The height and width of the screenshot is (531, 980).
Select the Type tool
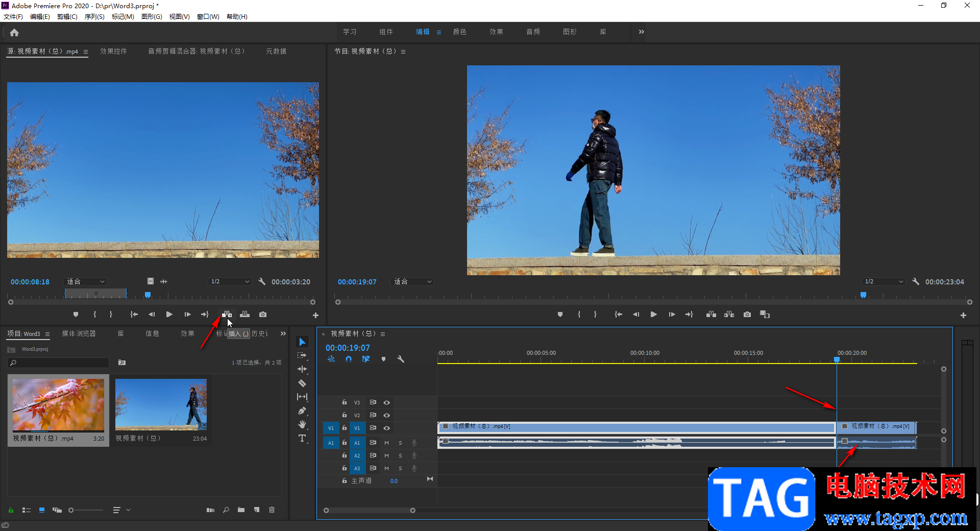302,439
